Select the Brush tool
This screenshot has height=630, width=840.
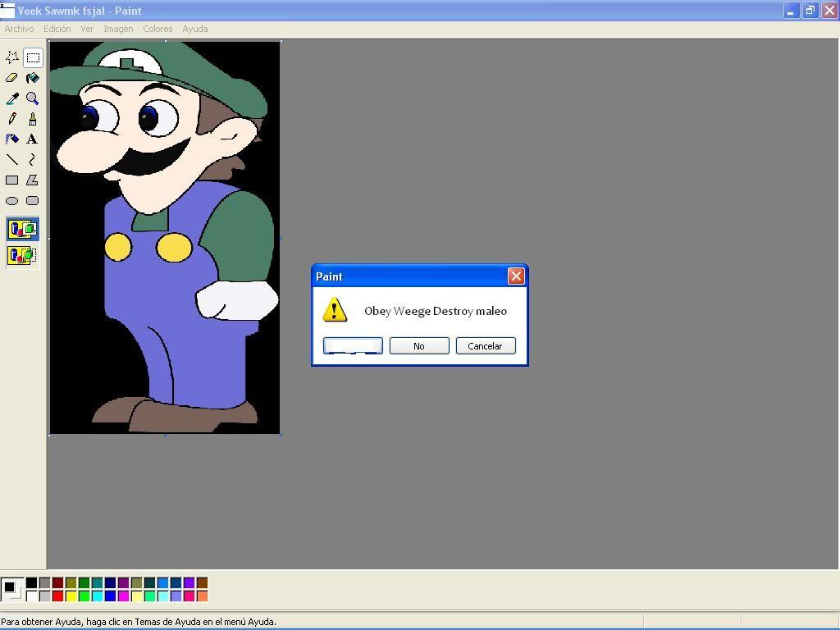(33, 118)
